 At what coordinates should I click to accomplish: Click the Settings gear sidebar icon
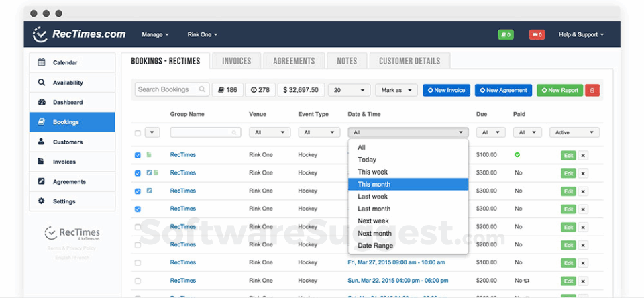pyautogui.click(x=41, y=201)
